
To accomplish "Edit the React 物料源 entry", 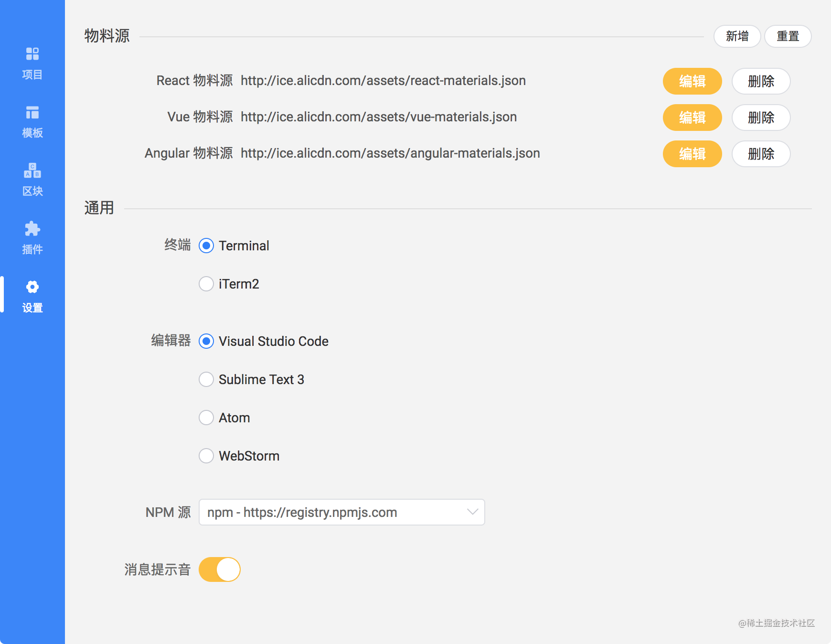I will click(x=692, y=81).
